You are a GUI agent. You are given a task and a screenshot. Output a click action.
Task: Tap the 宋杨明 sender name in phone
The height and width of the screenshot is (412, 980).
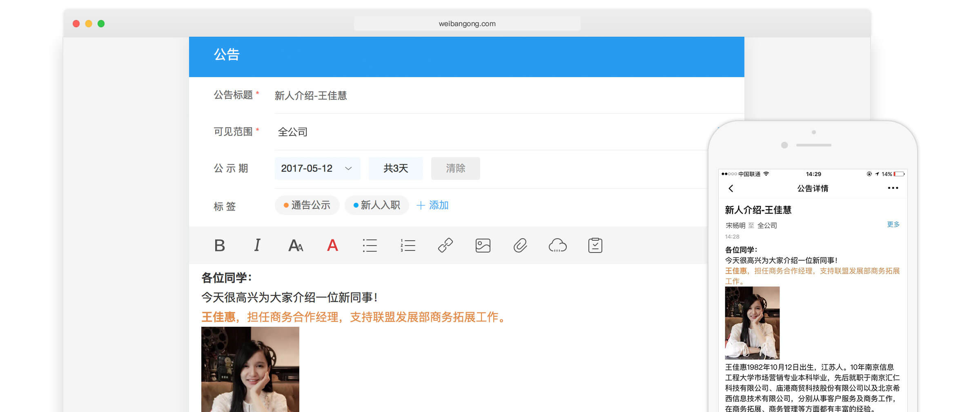(x=735, y=226)
